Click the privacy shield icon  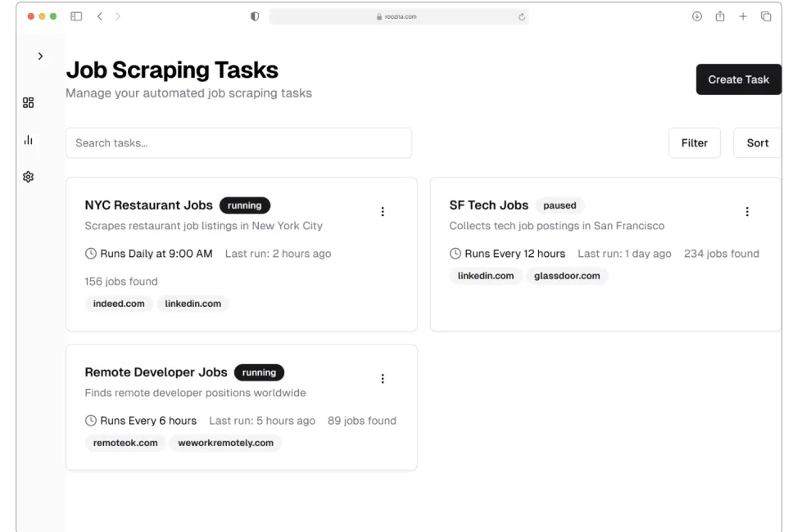click(255, 16)
